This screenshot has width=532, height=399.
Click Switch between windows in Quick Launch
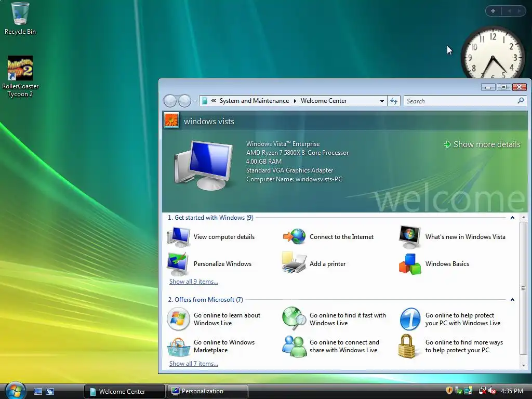[50, 391]
